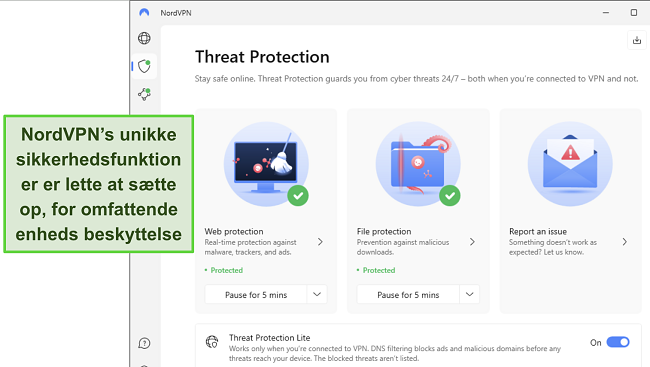Click Protected status under File protection
The height and width of the screenshot is (367, 650).
pyautogui.click(x=378, y=270)
